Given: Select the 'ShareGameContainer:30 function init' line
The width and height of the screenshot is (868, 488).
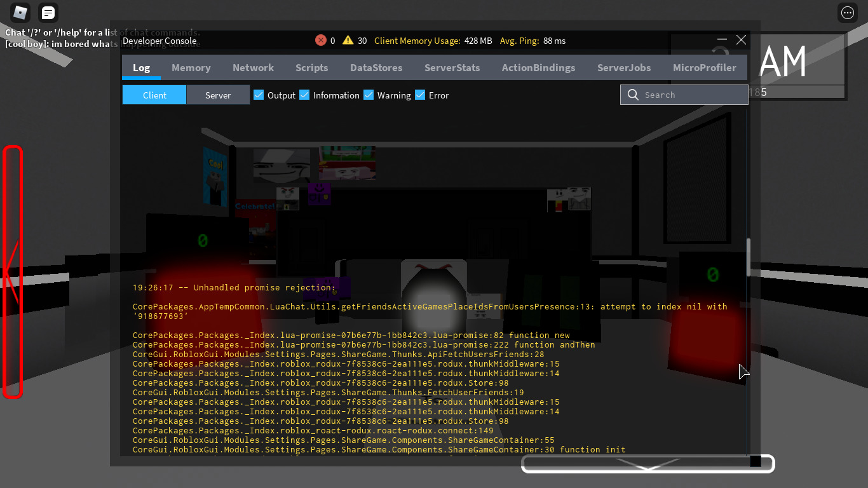Looking at the screenshot, I should 379,450.
